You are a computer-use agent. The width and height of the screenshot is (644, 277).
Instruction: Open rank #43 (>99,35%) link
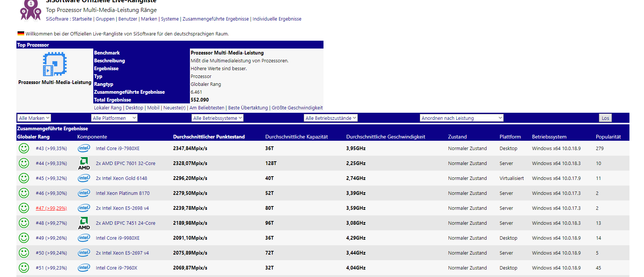click(x=51, y=149)
